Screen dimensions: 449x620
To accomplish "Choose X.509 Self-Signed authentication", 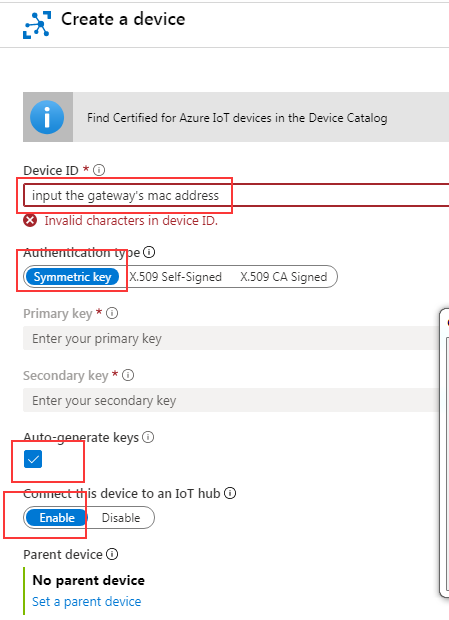I will tap(175, 277).
